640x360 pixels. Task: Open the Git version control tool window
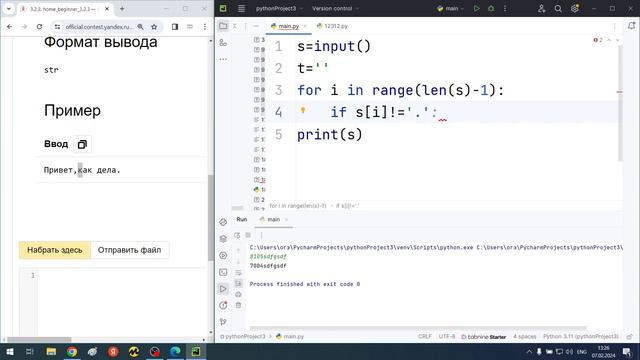coord(223,322)
